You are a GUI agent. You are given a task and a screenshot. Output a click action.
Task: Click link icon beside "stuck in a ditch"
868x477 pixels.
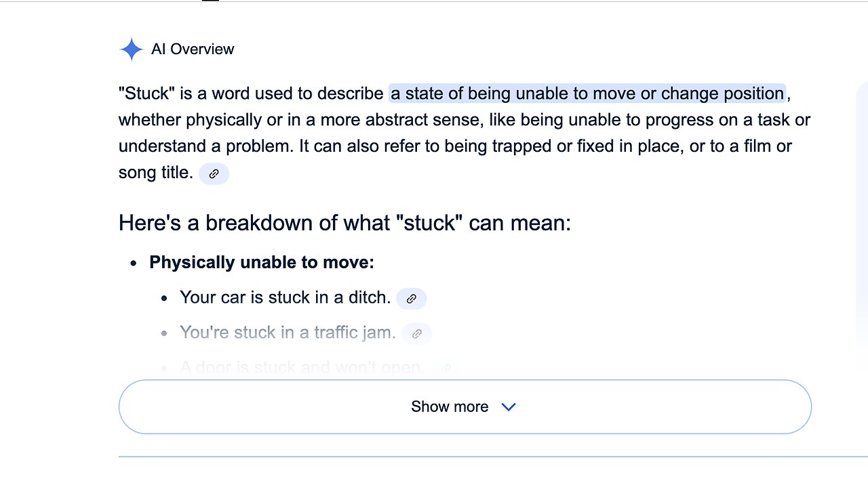click(x=411, y=298)
